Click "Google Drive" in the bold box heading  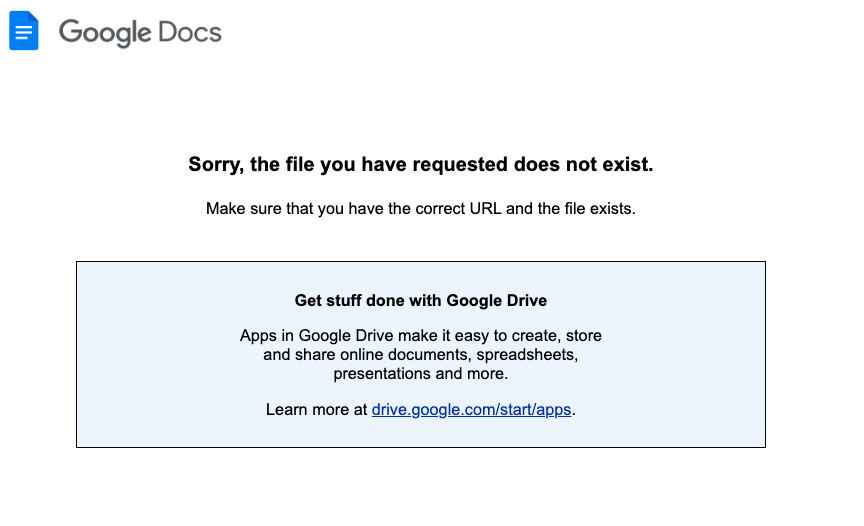pyautogui.click(x=496, y=301)
